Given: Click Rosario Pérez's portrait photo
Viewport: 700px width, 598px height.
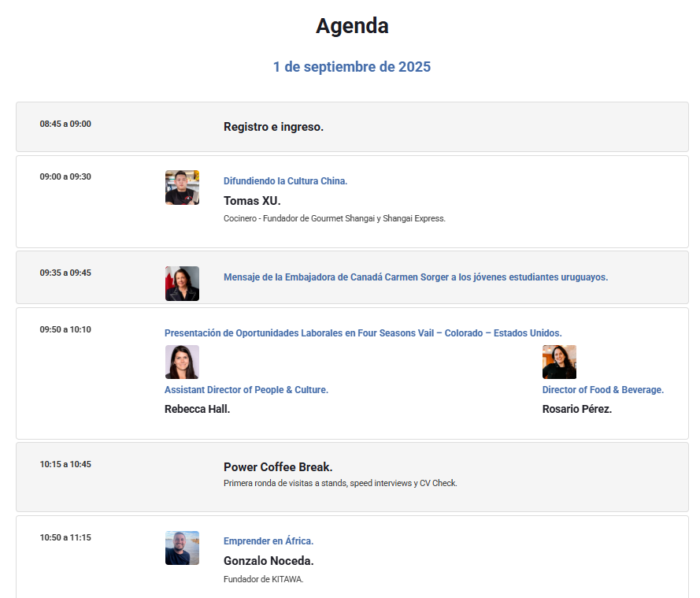Looking at the screenshot, I should [x=559, y=362].
